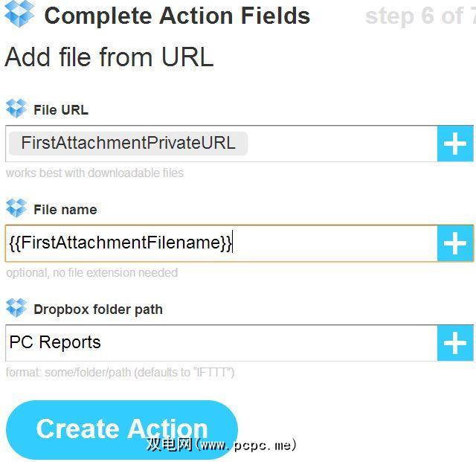Click the folder path format hint text
This screenshot has width=476, height=462.
tap(120, 372)
